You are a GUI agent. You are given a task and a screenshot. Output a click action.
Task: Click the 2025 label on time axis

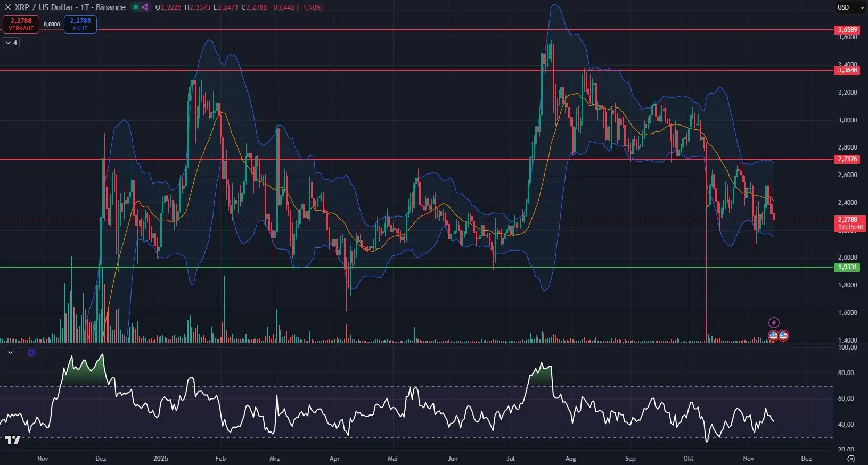(160, 458)
